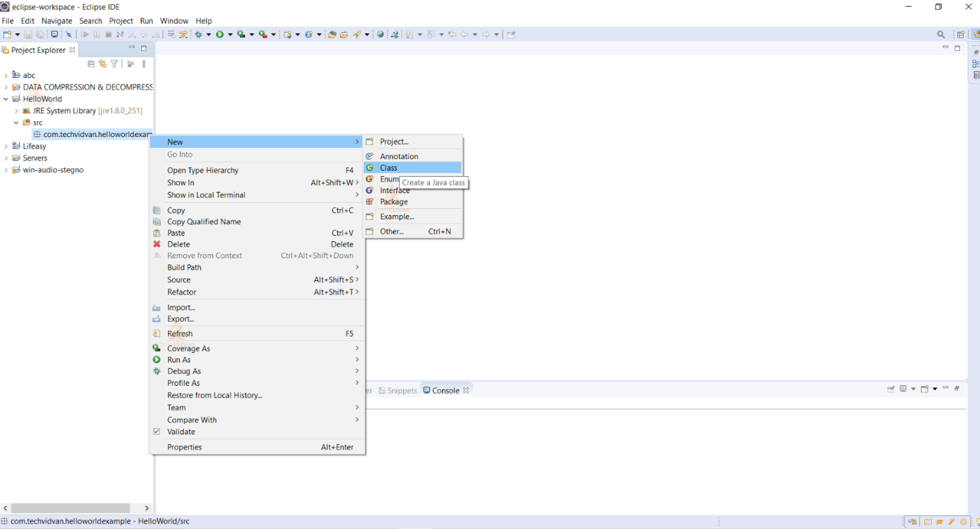The width and height of the screenshot is (980, 529).
Task: Click the Open Web Browser globe icon
Action: pos(380,34)
